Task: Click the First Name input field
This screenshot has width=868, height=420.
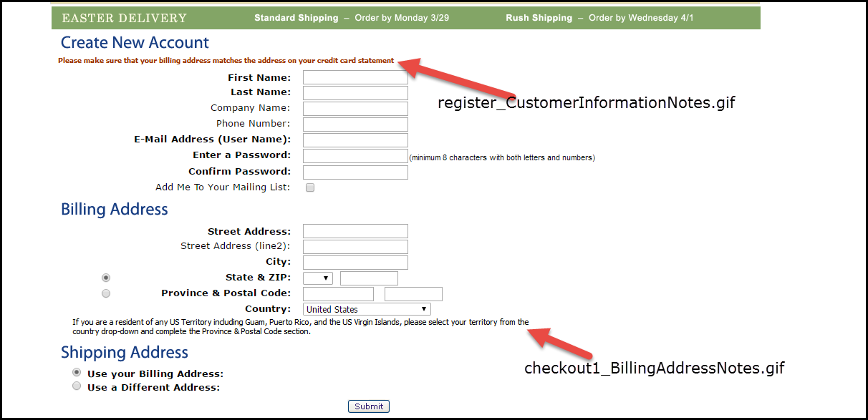Action: point(355,77)
